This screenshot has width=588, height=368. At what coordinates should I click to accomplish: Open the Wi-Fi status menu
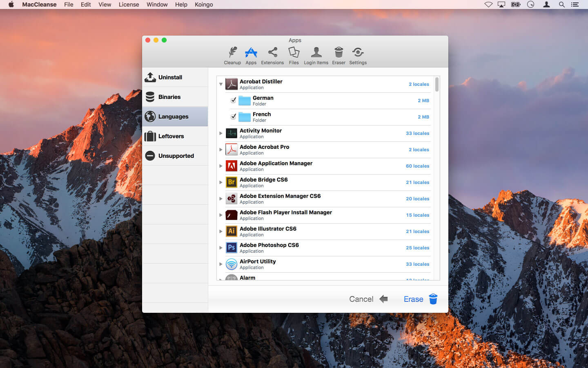click(x=488, y=4)
